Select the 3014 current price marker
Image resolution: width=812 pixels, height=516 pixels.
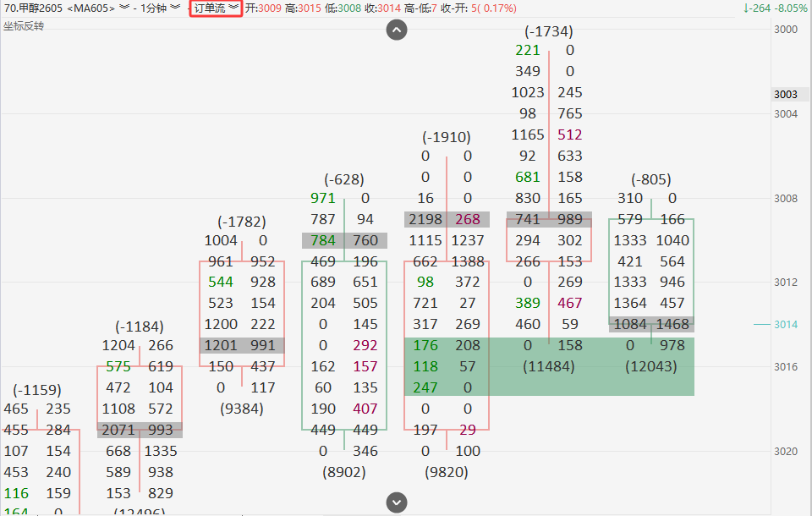click(785, 324)
